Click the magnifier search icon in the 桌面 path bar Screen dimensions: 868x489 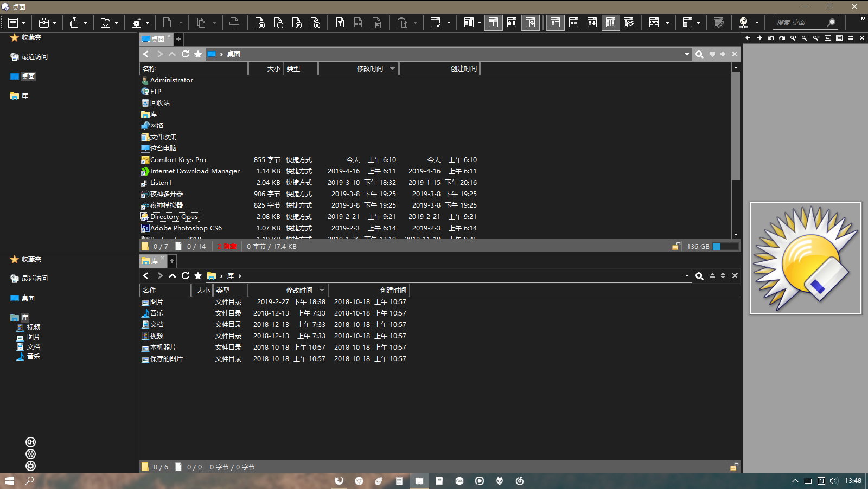click(x=699, y=54)
